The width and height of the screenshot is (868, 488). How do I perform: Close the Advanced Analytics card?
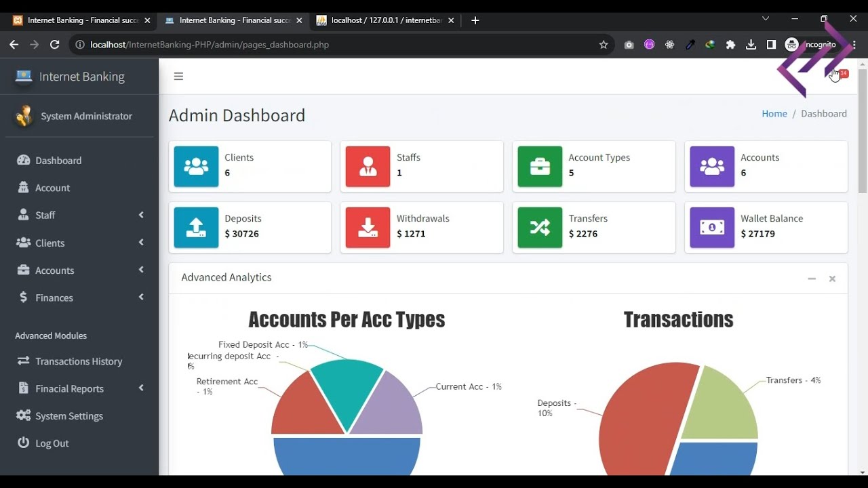pyautogui.click(x=832, y=279)
